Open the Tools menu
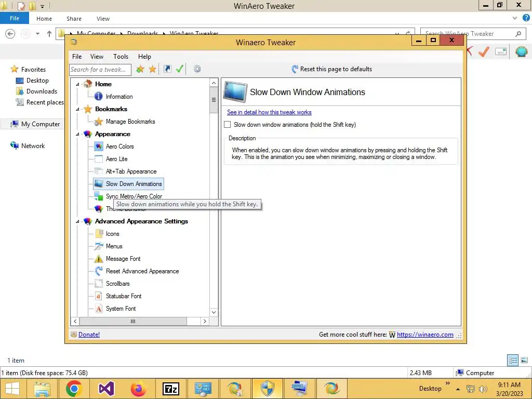 pyautogui.click(x=121, y=57)
